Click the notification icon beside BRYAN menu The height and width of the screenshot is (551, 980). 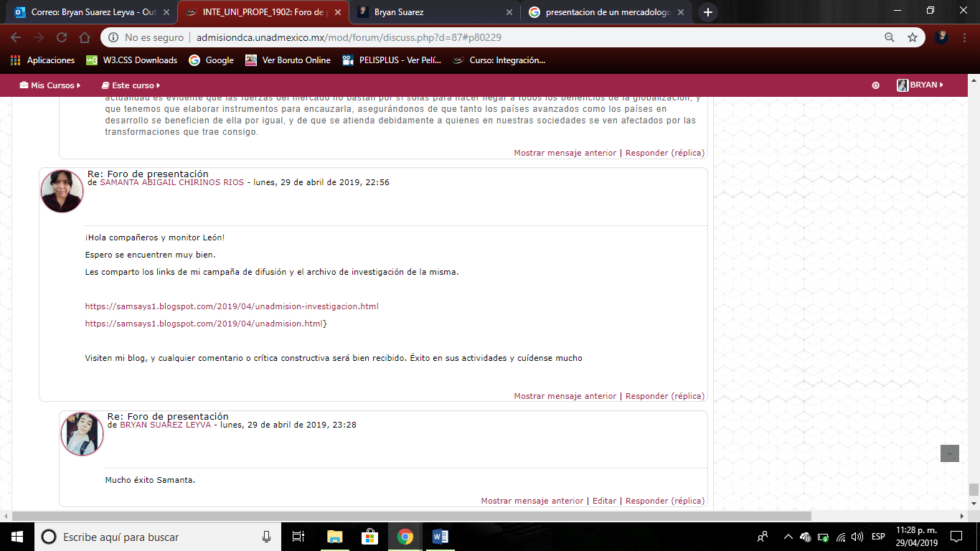click(x=875, y=85)
